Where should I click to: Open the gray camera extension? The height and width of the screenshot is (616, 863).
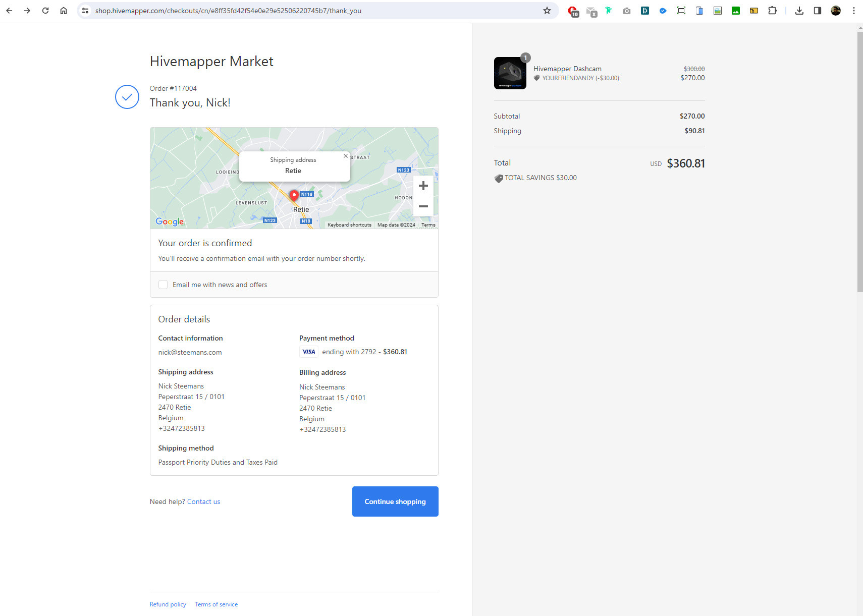tap(627, 11)
